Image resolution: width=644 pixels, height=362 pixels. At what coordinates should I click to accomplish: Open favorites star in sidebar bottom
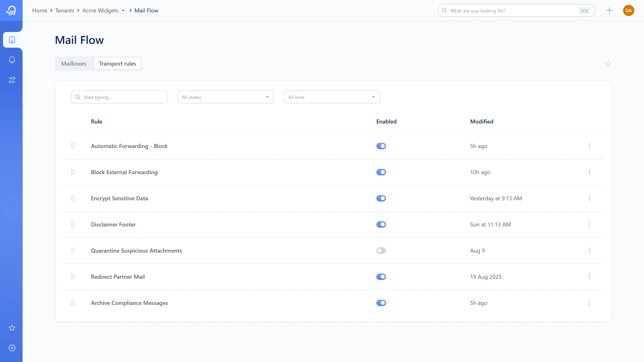click(12, 328)
